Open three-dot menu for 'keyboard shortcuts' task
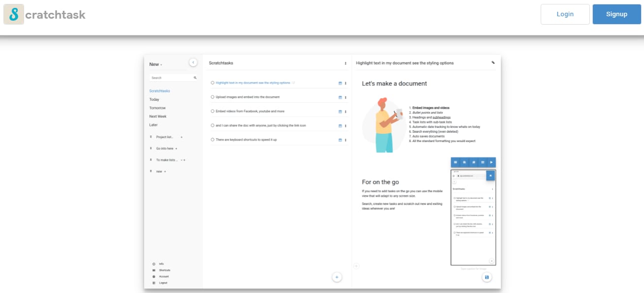Screen dimensions: 644x293 pyautogui.click(x=345, y=140)
